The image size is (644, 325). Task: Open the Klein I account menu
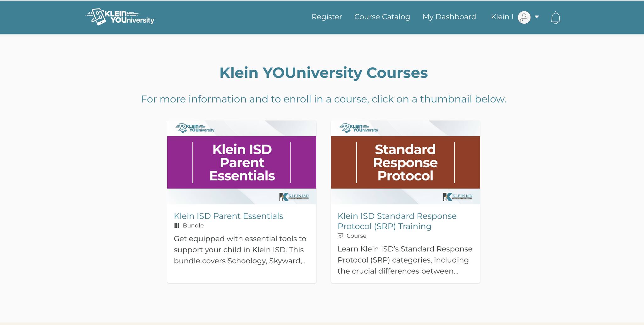tap(502, 17)
